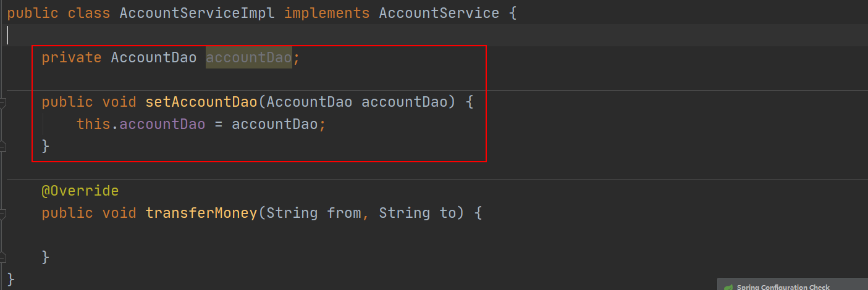This screenshot has height=290, width=868.
Task: Click the green Spring leaf icon
Action: coord(729,287)
